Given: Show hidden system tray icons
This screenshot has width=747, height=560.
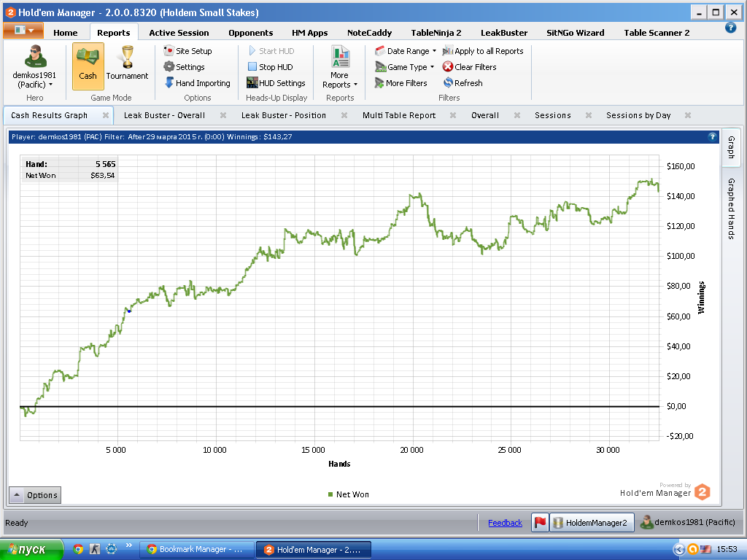Looking at the screenshot, I should pyautogui.click(x=679, y=550).
